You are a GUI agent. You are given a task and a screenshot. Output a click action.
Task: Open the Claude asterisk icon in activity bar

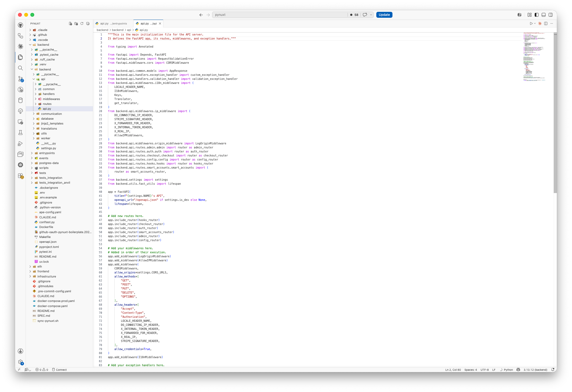20,47
